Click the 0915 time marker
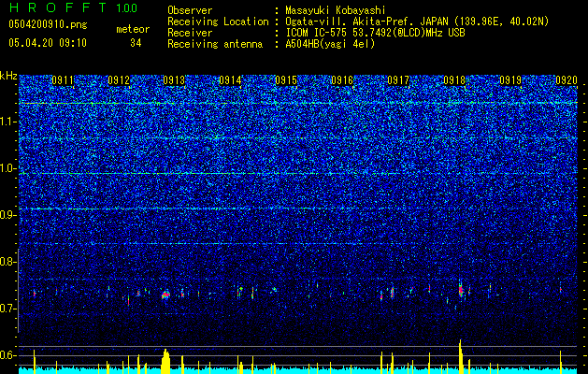This screenshot has height=374, width=588. point(286,80)
